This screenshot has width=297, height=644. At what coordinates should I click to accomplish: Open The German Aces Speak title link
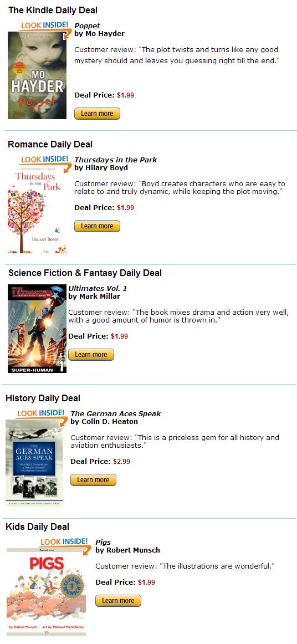click(115, 413)
